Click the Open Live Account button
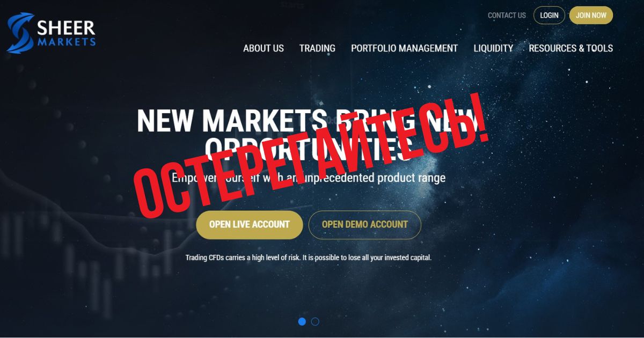644x338 pixels. pyautogui.click(x=250, y=225)
